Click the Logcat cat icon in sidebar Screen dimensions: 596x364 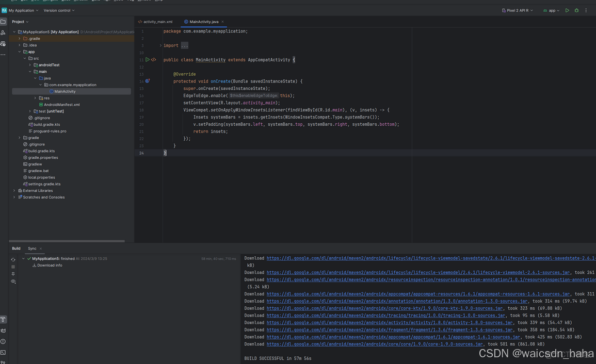coord(3,330)
